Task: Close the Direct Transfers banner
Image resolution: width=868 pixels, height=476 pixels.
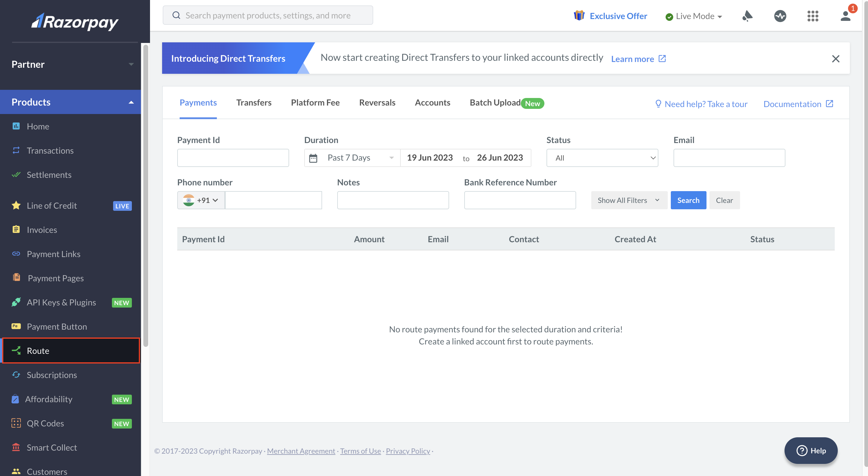Action: coord(835,59)
